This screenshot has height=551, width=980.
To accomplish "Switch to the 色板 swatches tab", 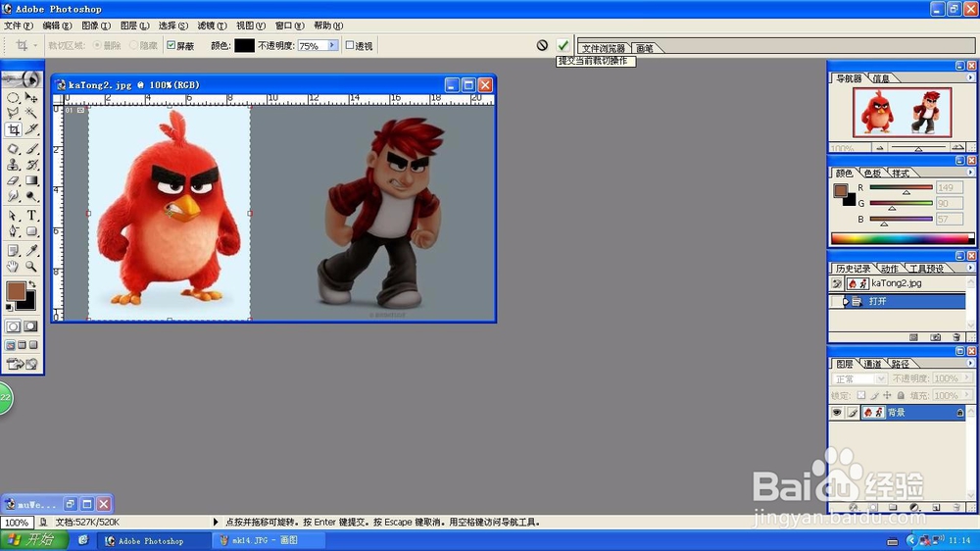I will pyautogui.click(x=872, y=174).
